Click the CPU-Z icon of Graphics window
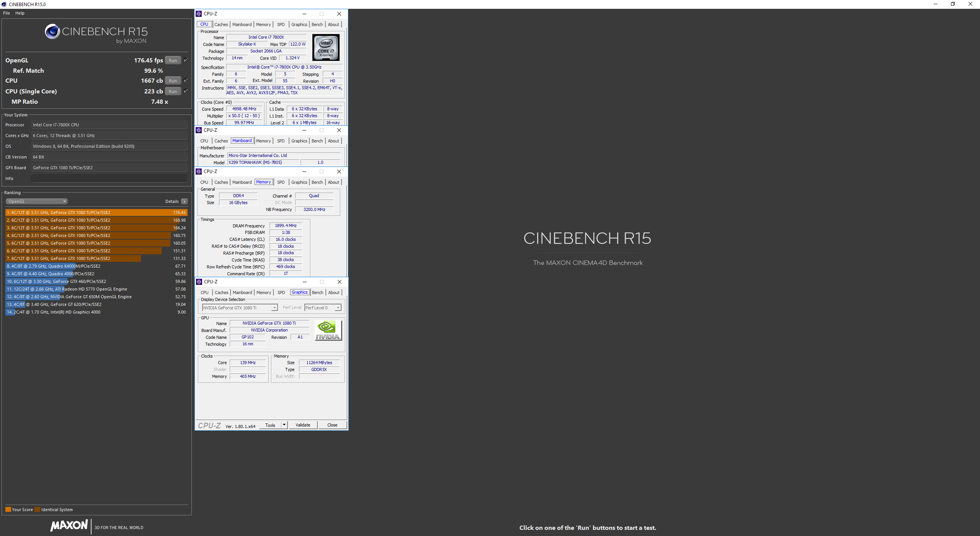 click(199, 282)
